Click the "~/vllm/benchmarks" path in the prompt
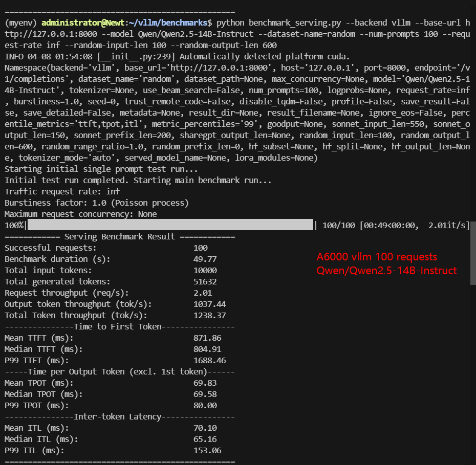Image resolution: width=476 pixels, height=465 pixels. pyautogui.click(x=168, y=23)
